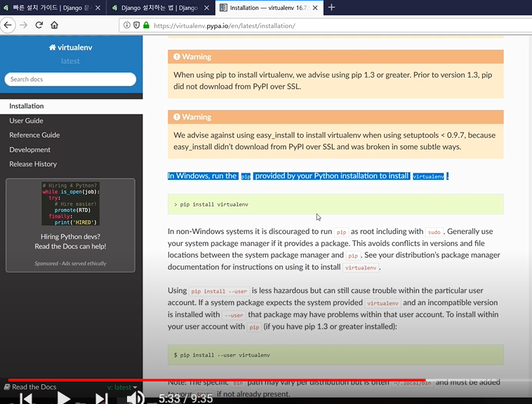Show site information icon in address bar

126,25
